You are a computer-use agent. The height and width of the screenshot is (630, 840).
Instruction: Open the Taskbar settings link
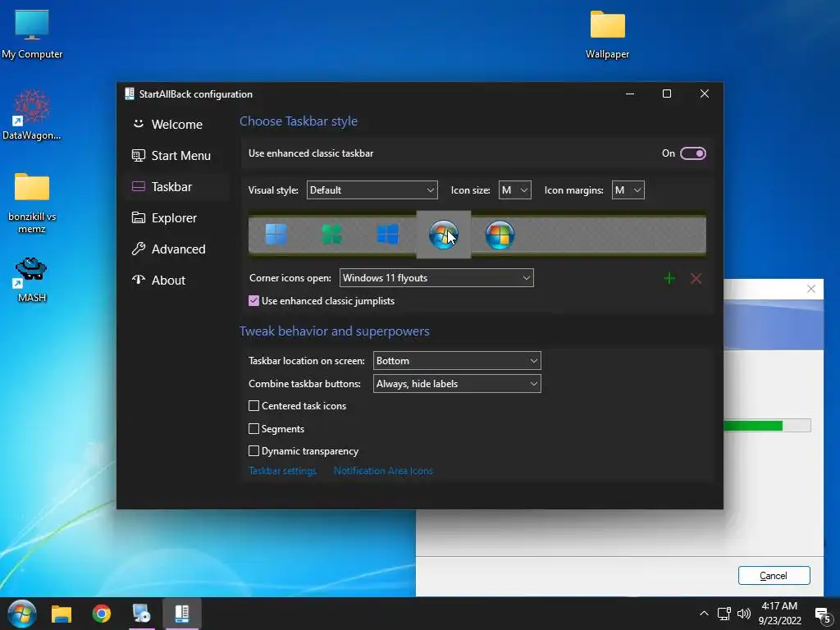tap(282, 471)
